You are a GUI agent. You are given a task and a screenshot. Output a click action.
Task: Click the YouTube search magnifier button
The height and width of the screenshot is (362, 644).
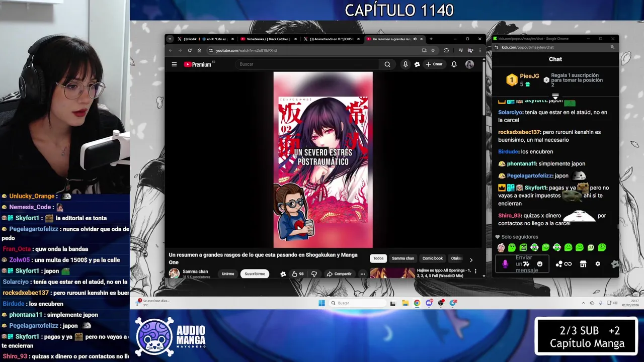point(387,64)
